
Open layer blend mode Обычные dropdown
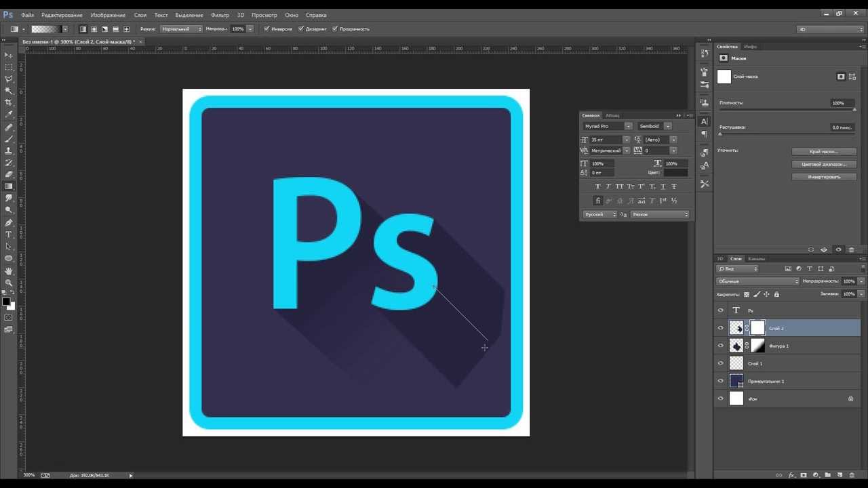click(x=758, y=281)
